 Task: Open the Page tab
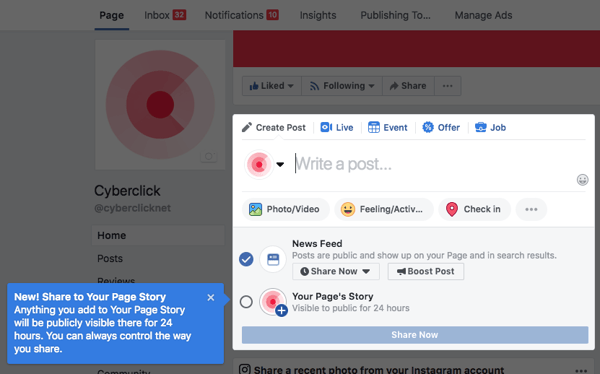click(111, 15)
